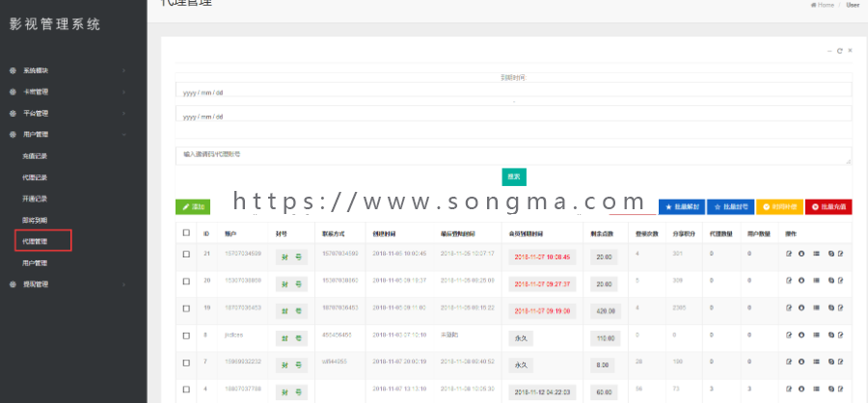The width and height of the screenshot is (868, 403).
Task: Click the circle action icon in the jkdlces row
Action: [801, 335]
